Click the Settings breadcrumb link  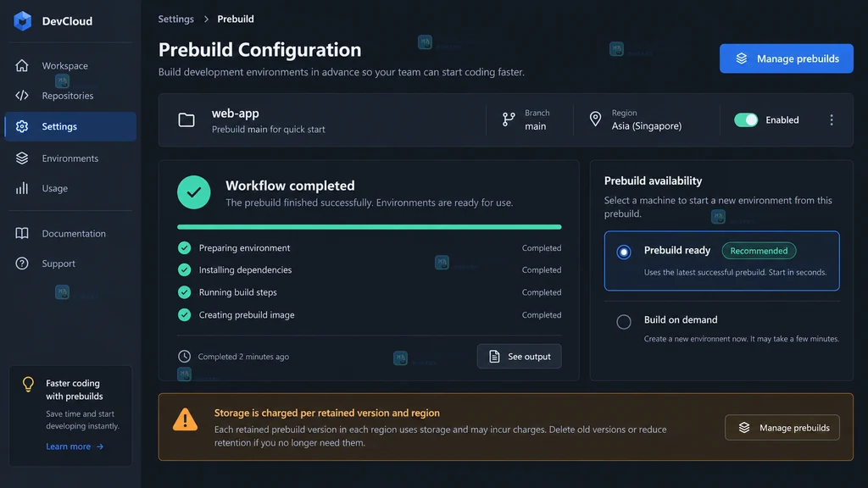(176, 19)
